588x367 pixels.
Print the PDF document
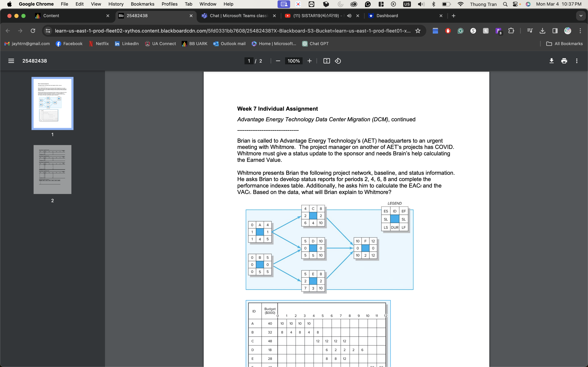[x=564, y=61]
